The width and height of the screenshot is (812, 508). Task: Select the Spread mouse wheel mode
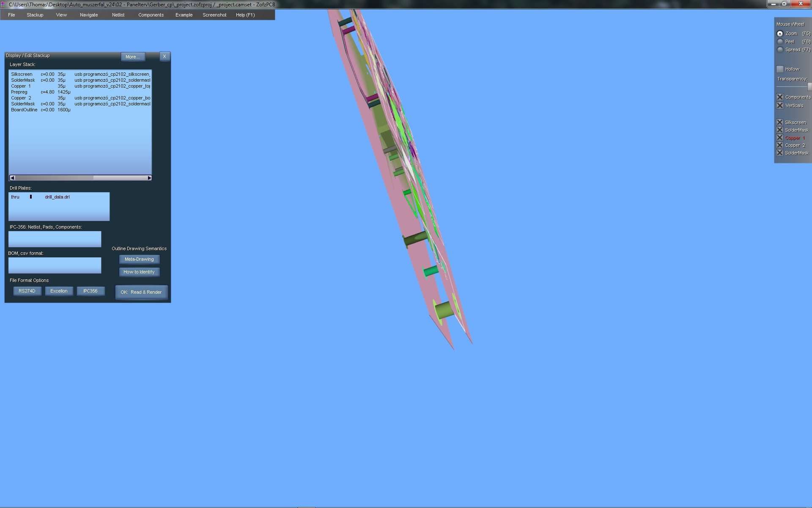coord(780,50)
